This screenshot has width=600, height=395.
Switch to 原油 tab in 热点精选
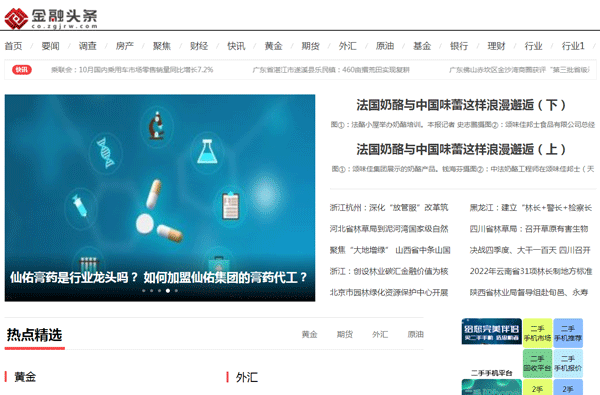pyautogui.click(x=416, y=334)
